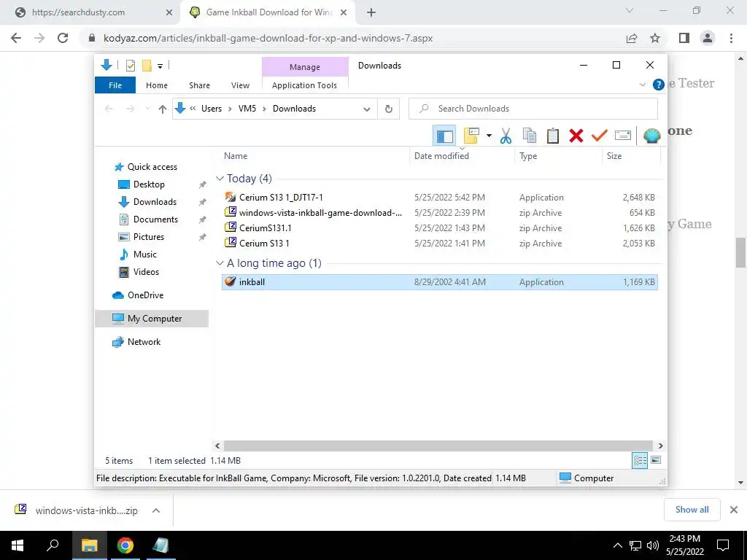This screenshot has width=747, height=560.
Task: Switch to the Home ribbon tab
Action: tap(157, 85)
